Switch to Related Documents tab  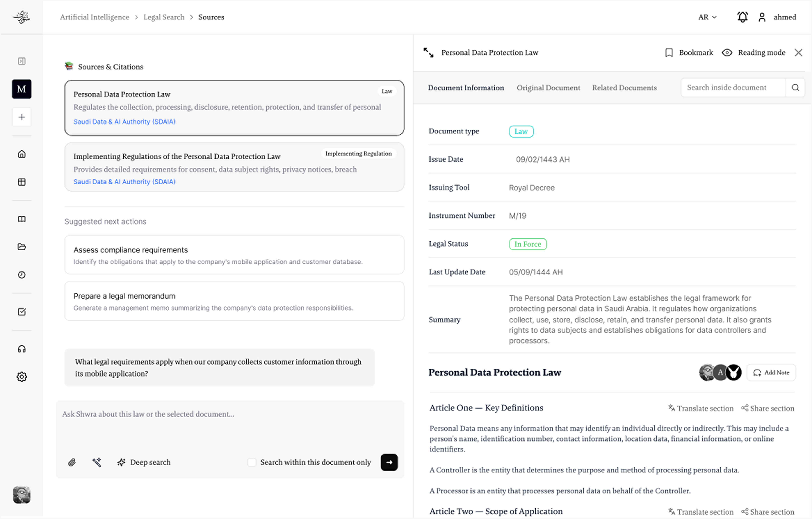[x=624, y=88]
